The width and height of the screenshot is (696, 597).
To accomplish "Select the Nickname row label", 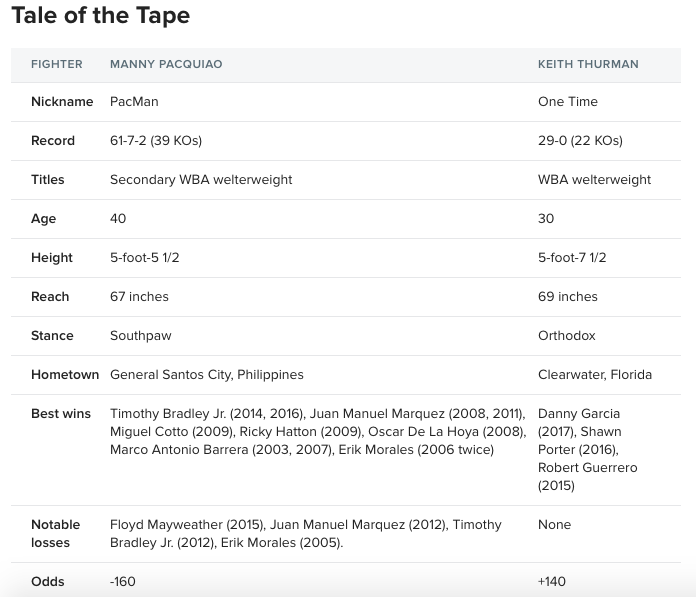I will 62,102.
